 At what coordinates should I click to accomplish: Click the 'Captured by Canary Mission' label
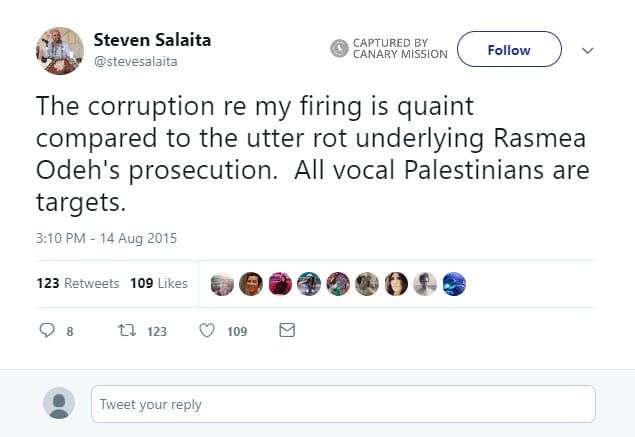tap(399, 48)
